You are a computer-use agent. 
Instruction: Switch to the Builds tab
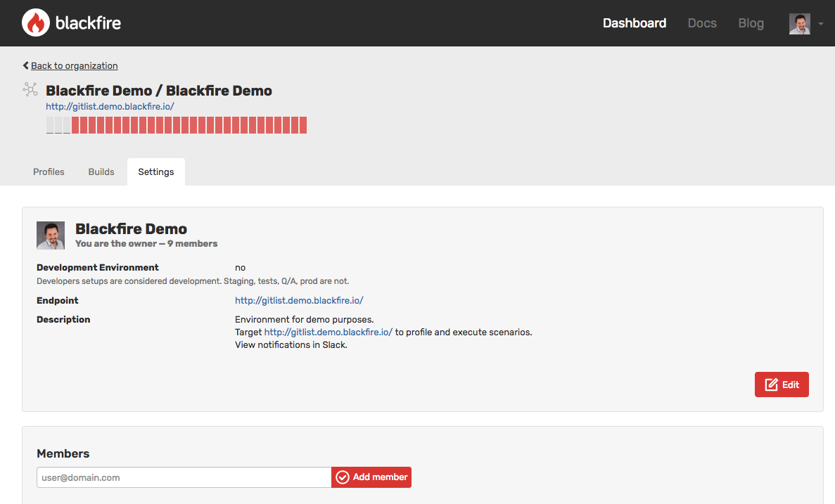101,172
